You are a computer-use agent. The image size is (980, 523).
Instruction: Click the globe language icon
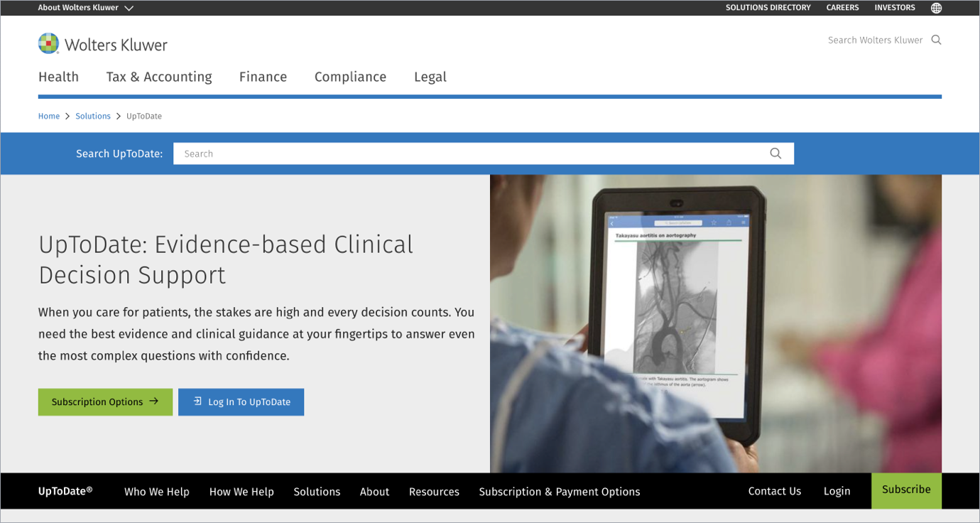[936, 8]
